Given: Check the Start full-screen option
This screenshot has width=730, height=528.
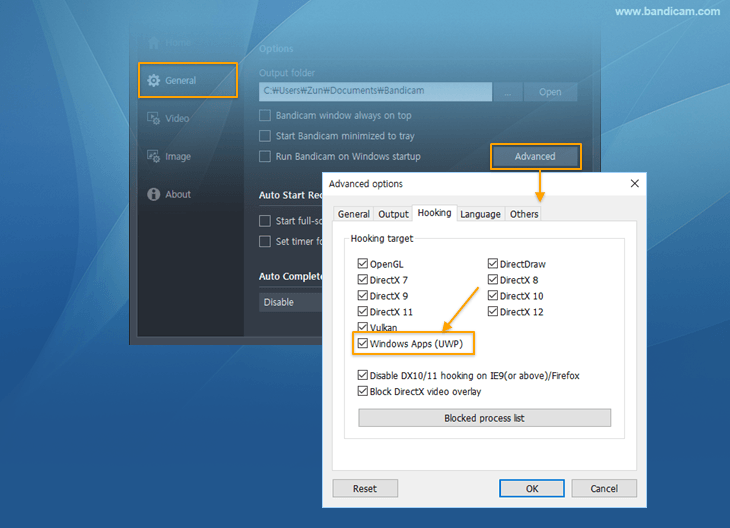Looking at the screenshot, I should (265, 221).
